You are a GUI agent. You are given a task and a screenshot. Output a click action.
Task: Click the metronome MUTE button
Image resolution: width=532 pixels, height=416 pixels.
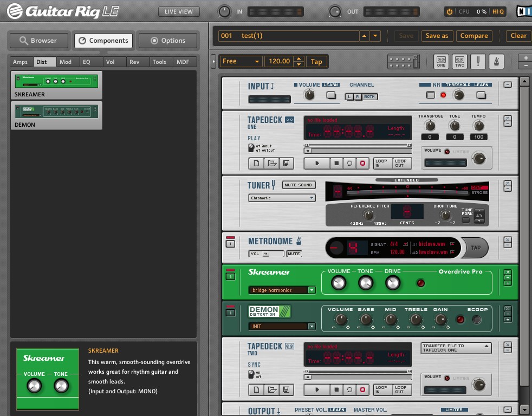coord(294,254)
